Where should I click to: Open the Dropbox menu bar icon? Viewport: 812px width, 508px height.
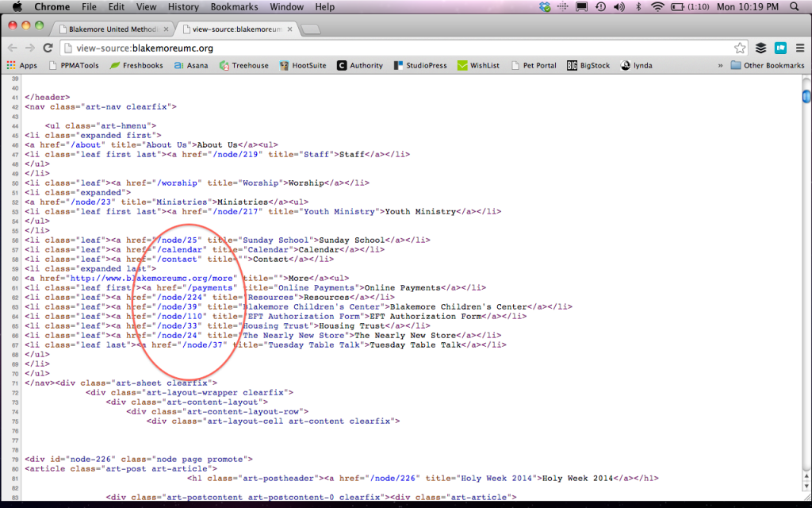click(544, 6)
